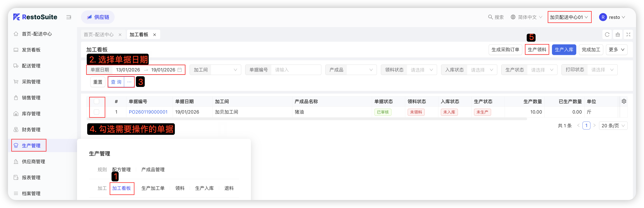Select 生产加工单 in the submenu
Image resolution: width=644 pixels, height=208 pixels.
coord(153,188)
